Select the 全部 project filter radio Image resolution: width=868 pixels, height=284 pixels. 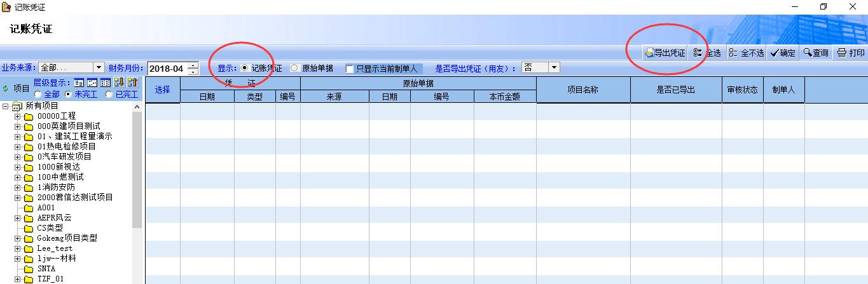tap(38, 94)
